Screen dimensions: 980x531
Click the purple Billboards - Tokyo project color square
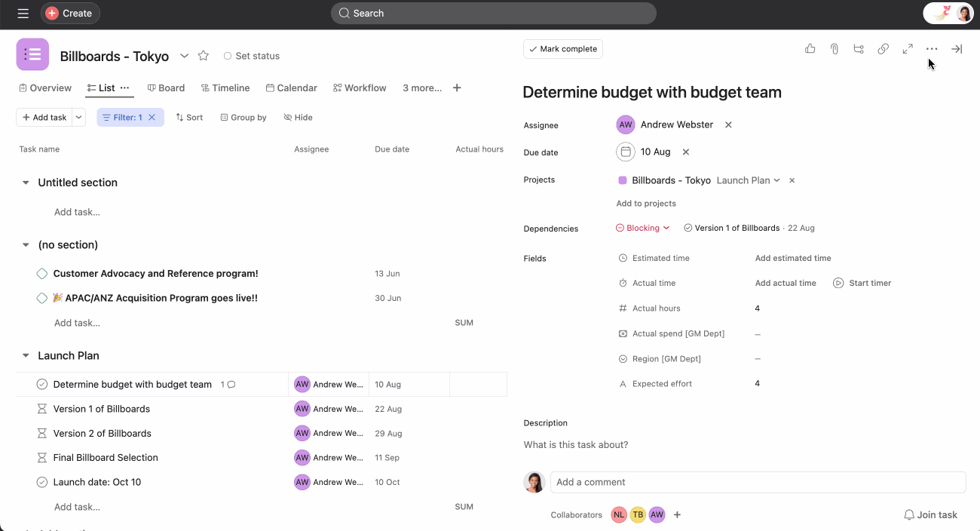coord(623,180)
